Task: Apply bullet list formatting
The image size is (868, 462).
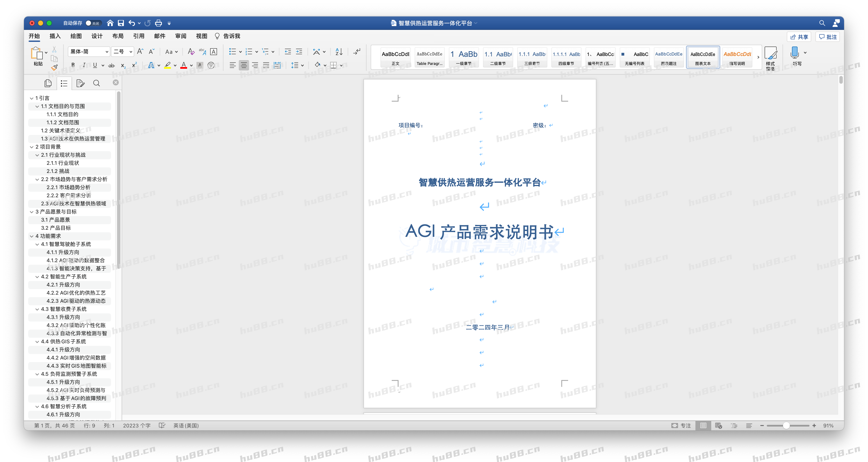Action: point(233,51)
